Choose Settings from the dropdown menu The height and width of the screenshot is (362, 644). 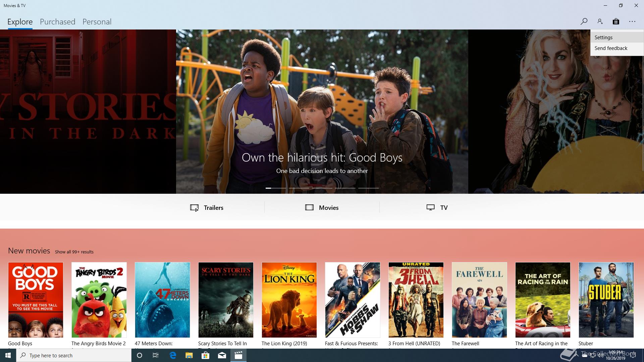(x=617, y=38)
